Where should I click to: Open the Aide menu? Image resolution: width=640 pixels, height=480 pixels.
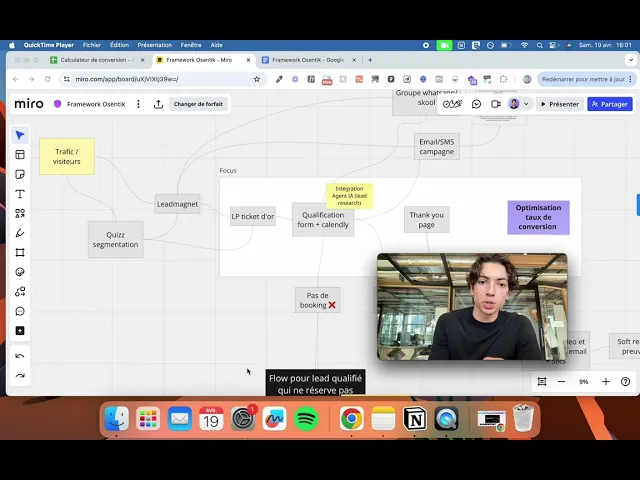[216, 45]
